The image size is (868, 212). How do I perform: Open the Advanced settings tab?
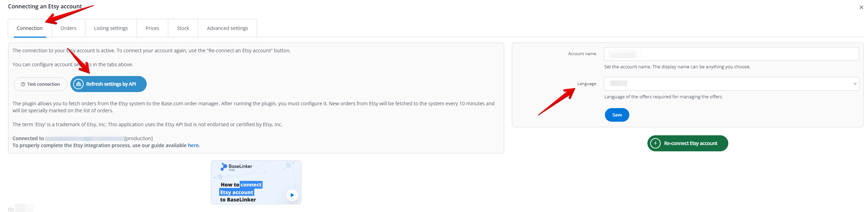click(x=227, y=28)
